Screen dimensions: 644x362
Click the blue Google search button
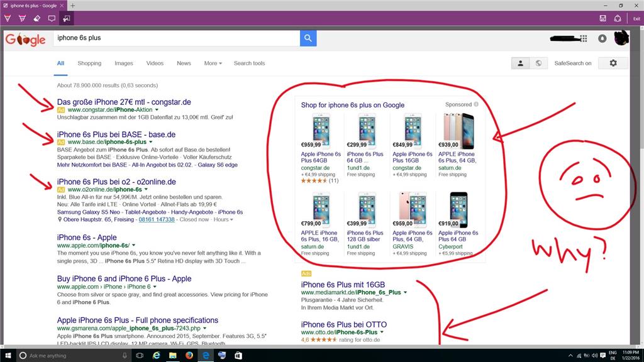pos(308,38)
